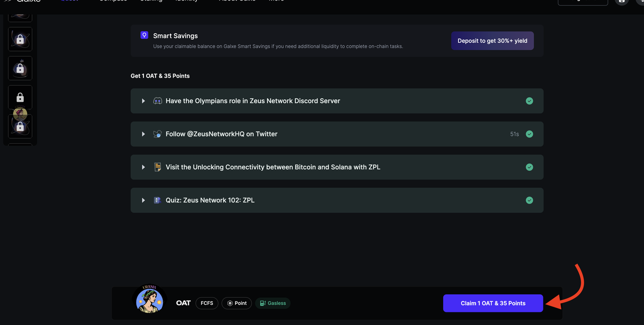The width and height of the screenshot is (644, 325).
Task: Select 'Follow @ZeusNetworkHQ on Twitter' text
Action: (x=221, y=134)
